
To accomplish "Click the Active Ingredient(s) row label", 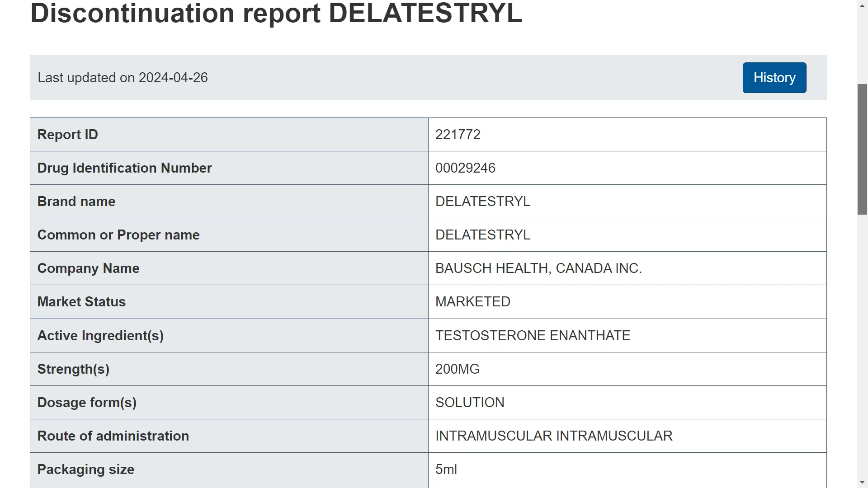I will 100,336.
